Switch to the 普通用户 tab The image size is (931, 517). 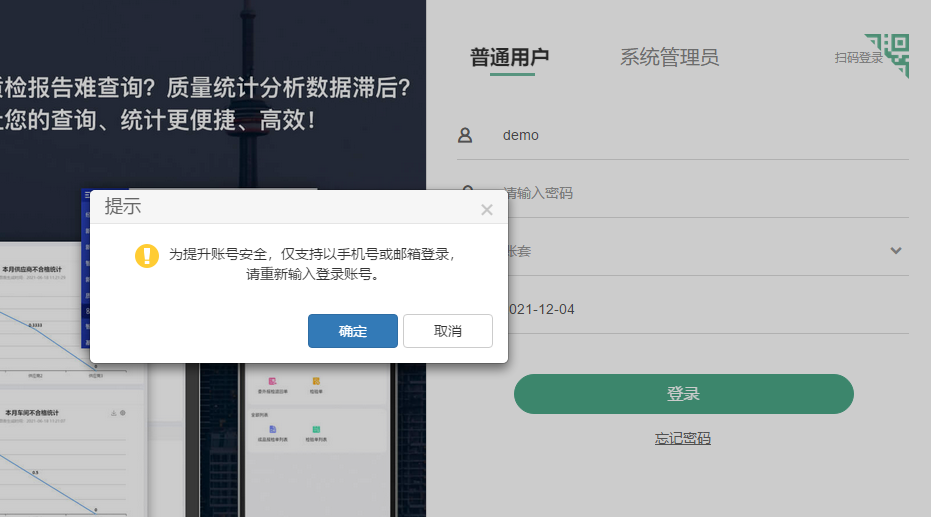click(x=509, y=58)
